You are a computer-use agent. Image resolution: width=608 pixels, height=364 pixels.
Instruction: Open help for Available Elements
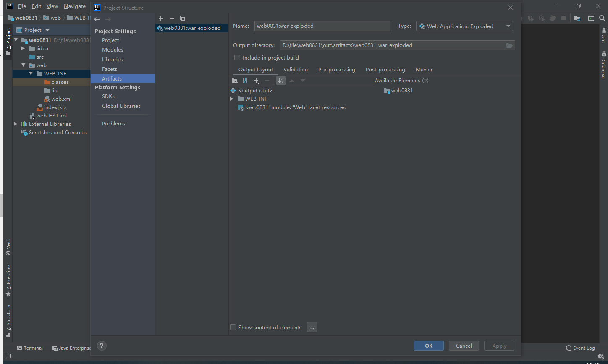click(x=425, y=81)
